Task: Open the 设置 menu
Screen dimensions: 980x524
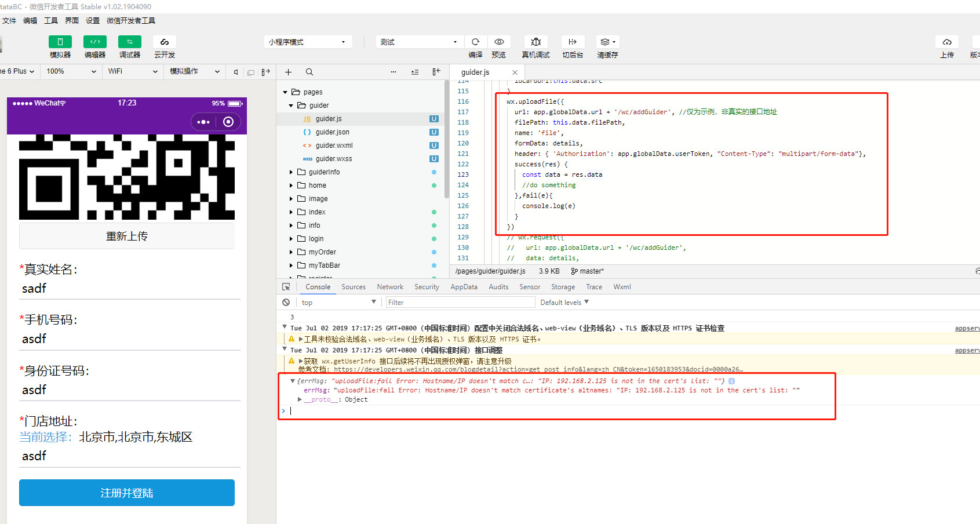Action: coord(93,20)
